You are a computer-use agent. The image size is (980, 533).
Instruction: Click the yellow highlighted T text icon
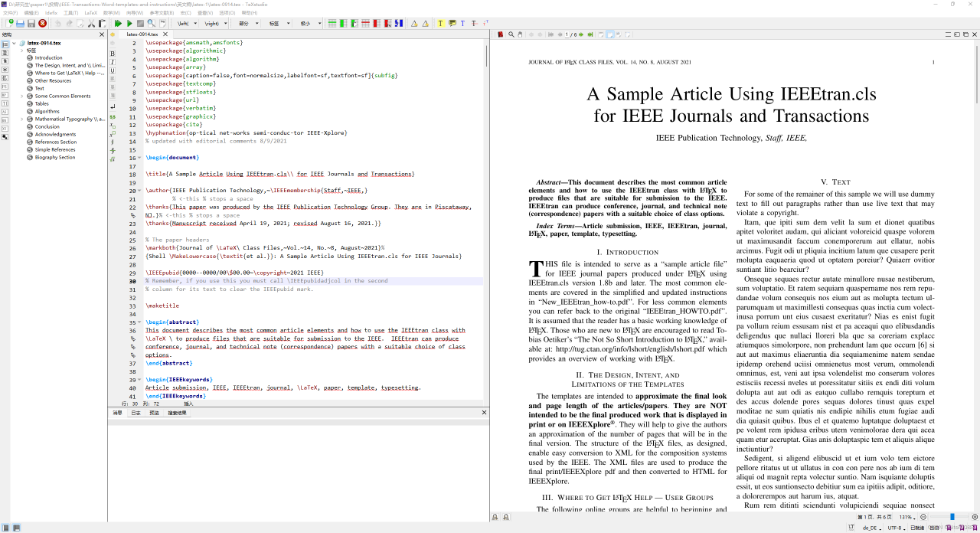(441, 24)
